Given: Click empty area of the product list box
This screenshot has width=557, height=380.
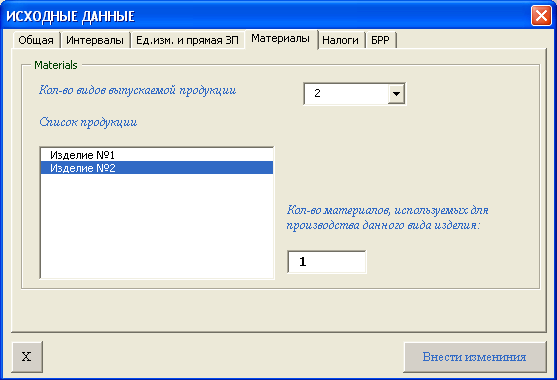Looking at the screenshot, I should point(157,226).
